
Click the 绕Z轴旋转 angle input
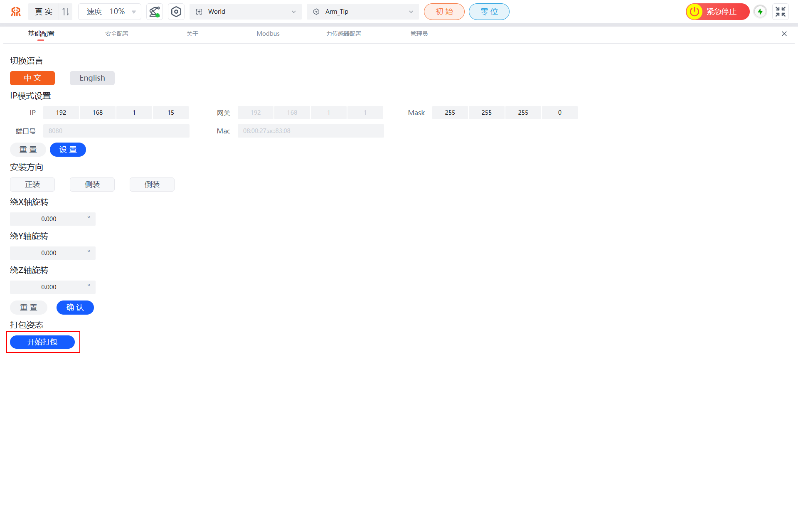tap(53, 287)
